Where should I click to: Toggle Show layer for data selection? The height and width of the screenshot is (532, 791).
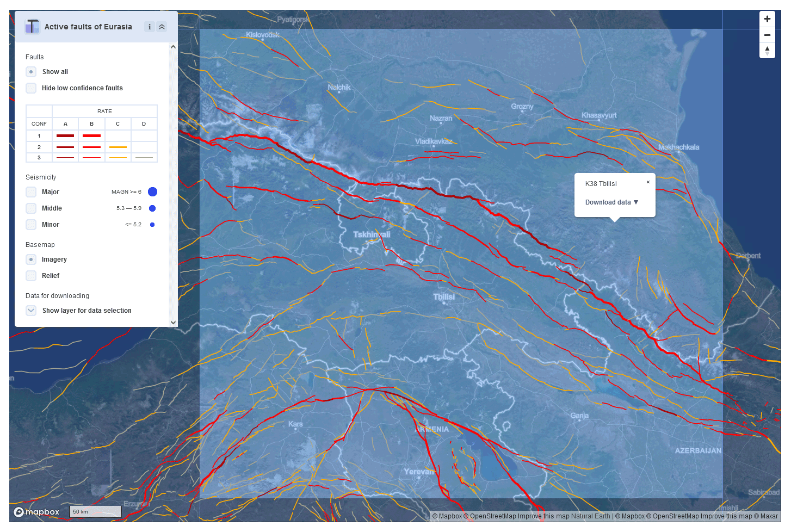click(x=31, y=311)
